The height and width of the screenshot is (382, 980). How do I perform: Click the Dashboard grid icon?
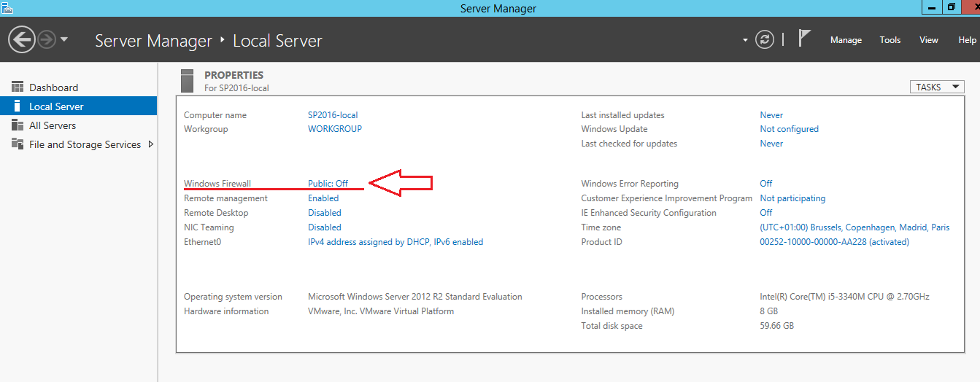pos(18,87)
